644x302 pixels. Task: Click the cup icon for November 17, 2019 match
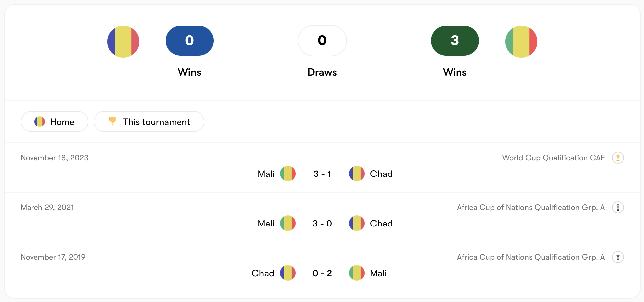pyautogui.click(x=618, y=257)
